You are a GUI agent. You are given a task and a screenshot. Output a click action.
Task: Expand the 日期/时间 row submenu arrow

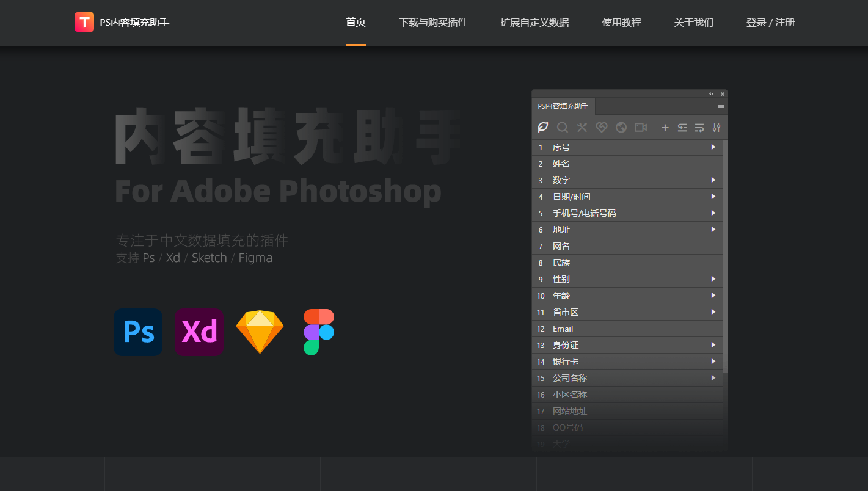tap(713, 197)
